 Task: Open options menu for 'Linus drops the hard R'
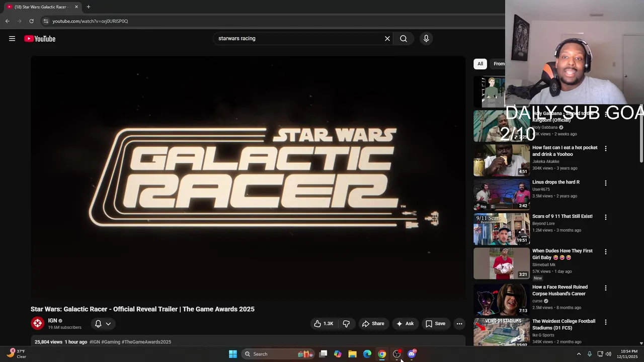[606, 183]
